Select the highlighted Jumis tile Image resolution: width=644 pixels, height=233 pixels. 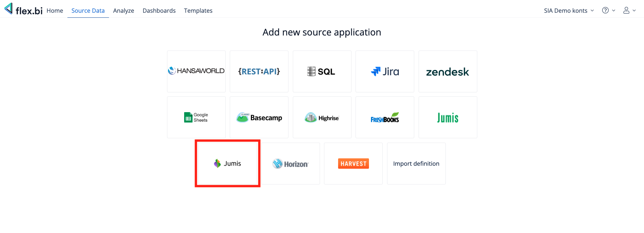[227, 163]
